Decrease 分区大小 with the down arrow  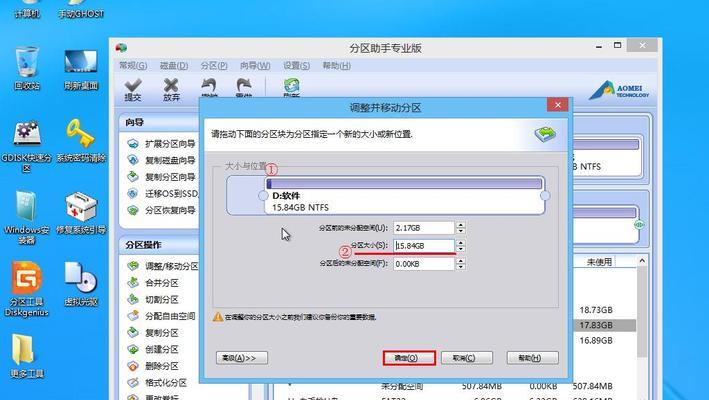(461, 249)
